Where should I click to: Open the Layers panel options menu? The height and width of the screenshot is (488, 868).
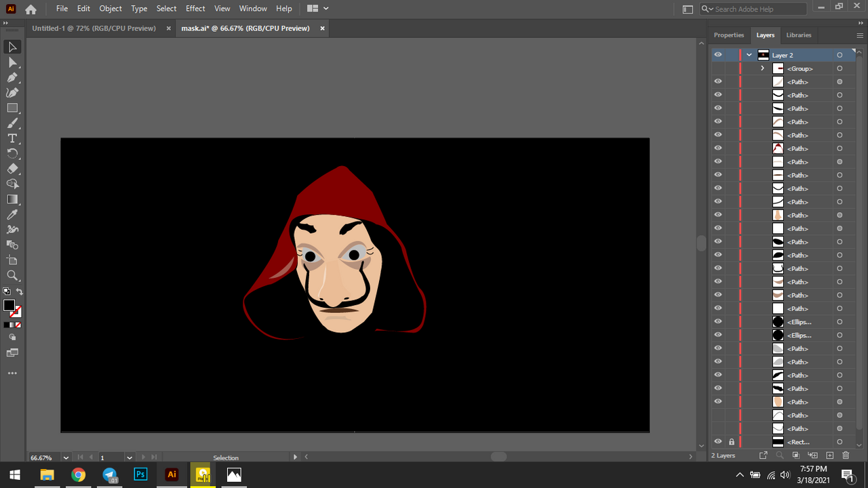pyautogui.click(x=860, y=35)
